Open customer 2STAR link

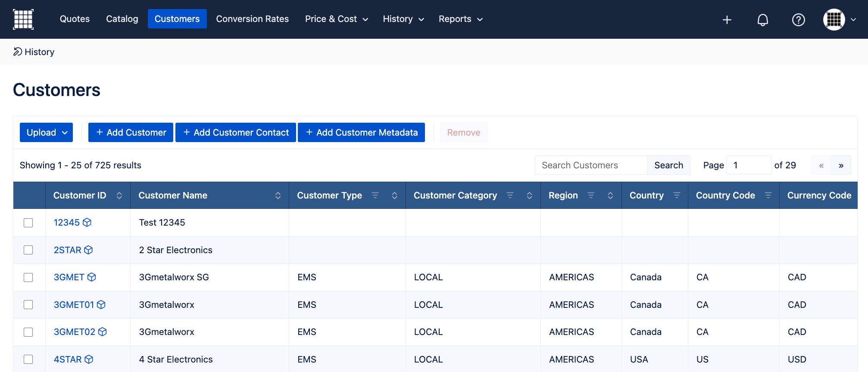(68, 250)
